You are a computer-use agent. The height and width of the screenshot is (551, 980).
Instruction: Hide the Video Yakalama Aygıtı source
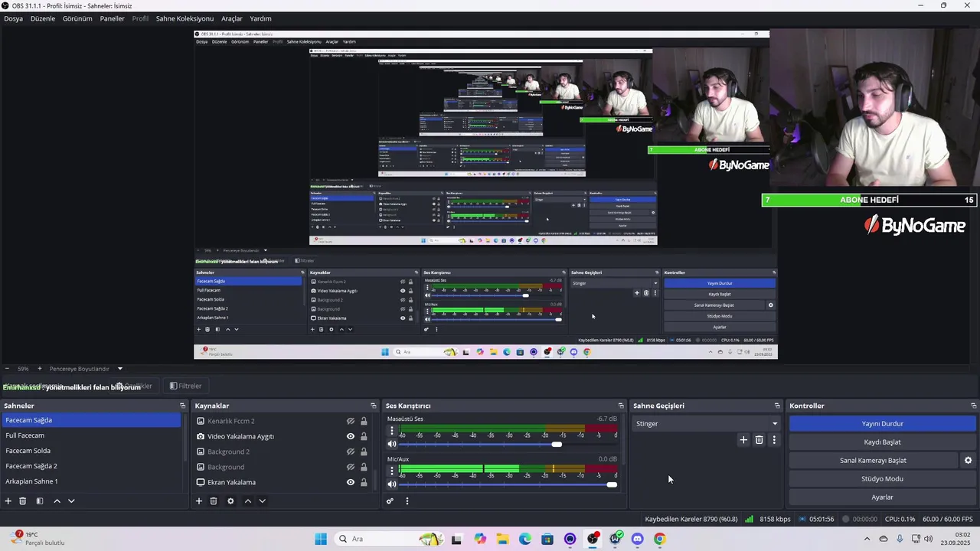351,436
